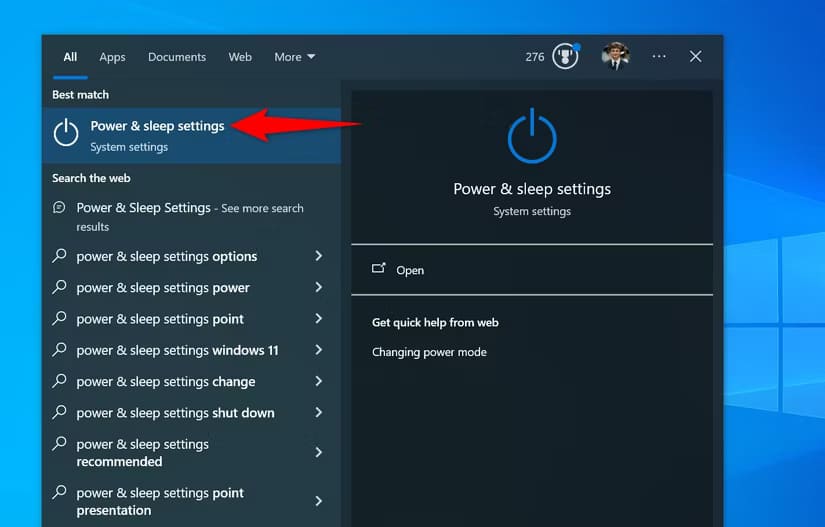Screen dimensions: 825x527
Task: Switch to the Apps tab
Action: (x=112, y=57)
